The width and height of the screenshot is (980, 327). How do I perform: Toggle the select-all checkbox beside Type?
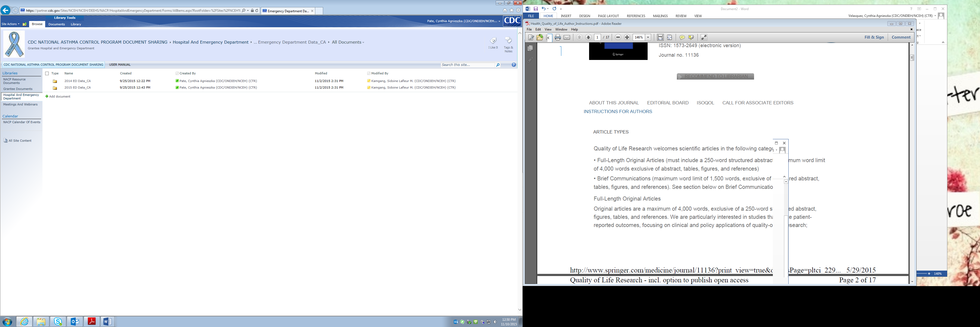tap(47, 74)
